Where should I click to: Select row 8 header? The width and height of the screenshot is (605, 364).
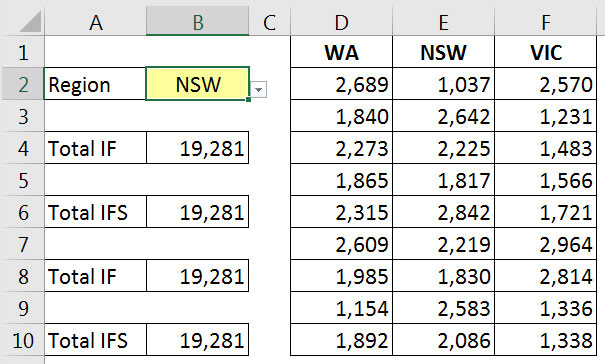(x=22, y=276)
